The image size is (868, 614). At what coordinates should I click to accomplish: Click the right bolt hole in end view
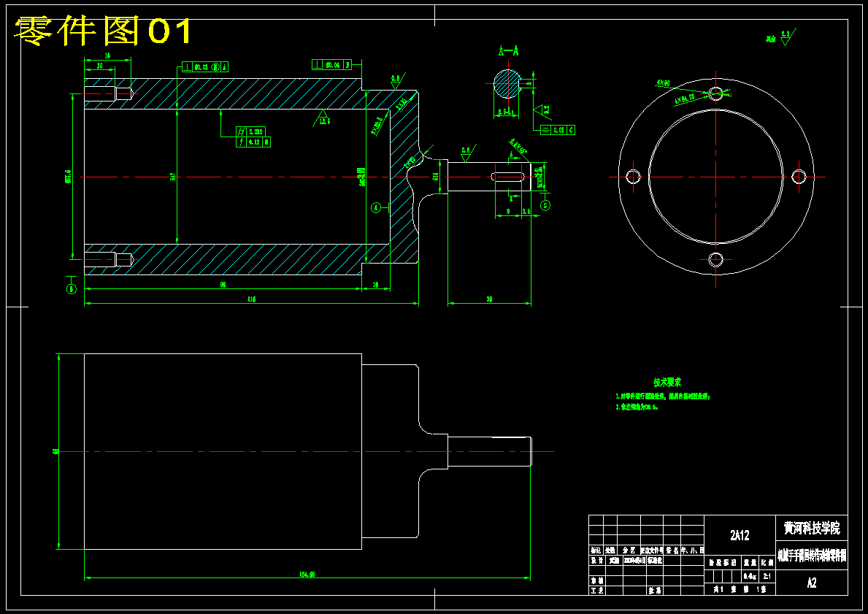point(799,177)
